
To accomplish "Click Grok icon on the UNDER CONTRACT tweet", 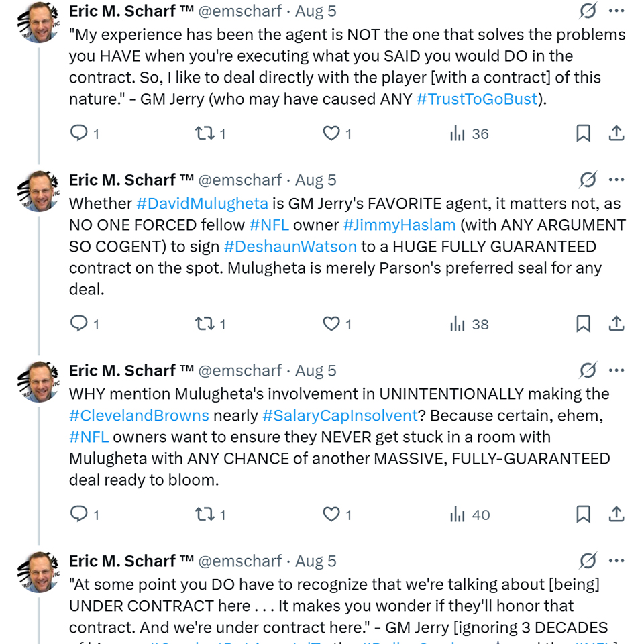I will (x=588, y=561).
